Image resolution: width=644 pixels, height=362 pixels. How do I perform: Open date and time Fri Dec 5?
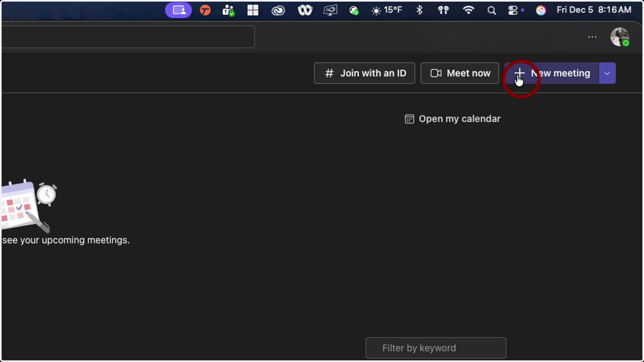(594, 10)
